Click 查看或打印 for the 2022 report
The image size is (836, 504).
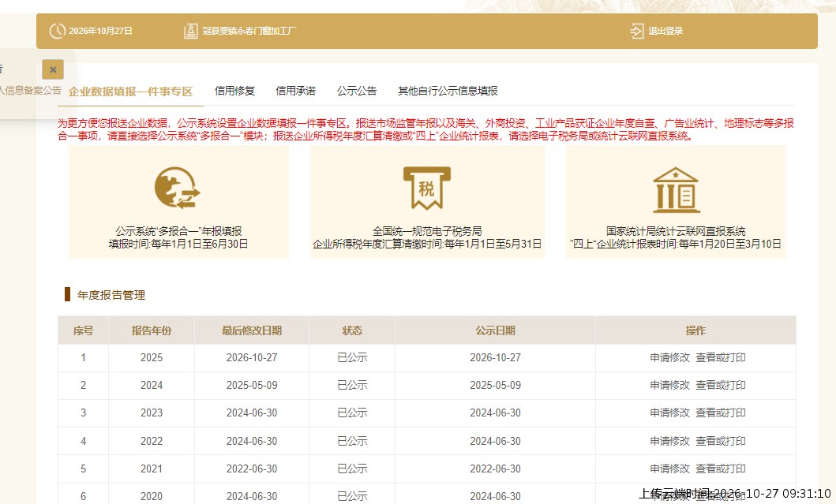pyautogui.click(x=721, y=441)
